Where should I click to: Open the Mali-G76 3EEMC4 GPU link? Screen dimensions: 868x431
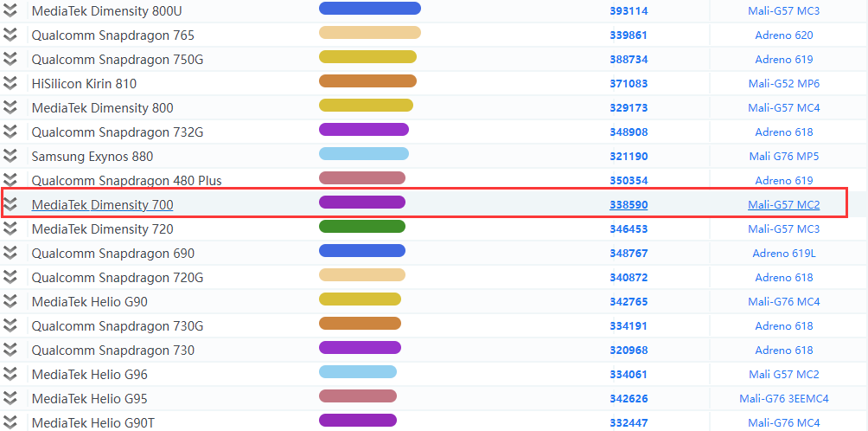(x=783, y=399)
